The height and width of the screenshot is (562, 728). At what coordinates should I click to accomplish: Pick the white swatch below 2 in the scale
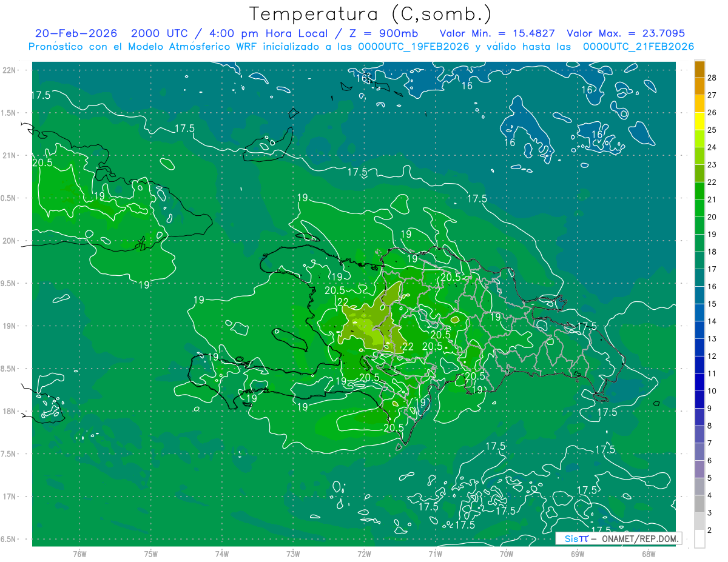[x=700, y=538]
